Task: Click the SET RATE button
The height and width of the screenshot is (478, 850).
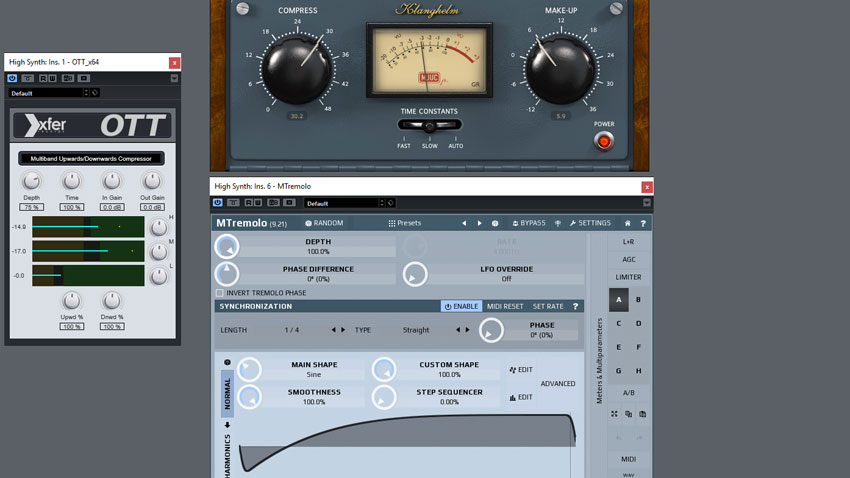Action: pyautogui.click(x=548, y=306)
